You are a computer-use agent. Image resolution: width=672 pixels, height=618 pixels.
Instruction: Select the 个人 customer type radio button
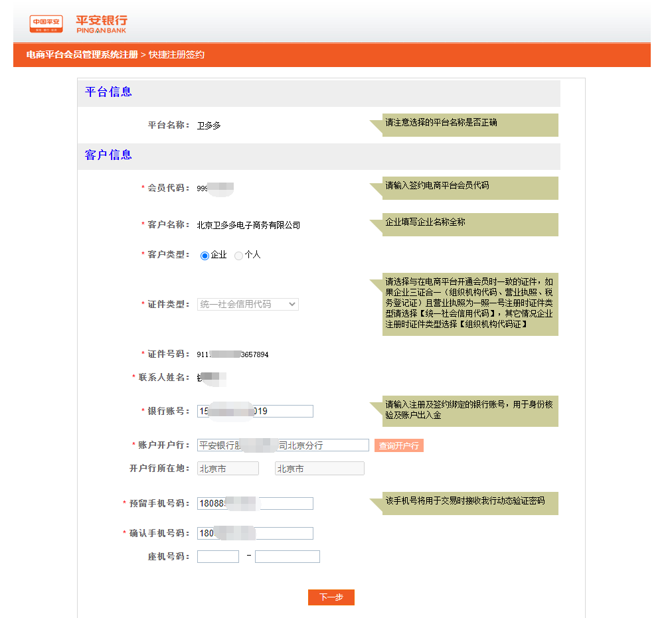(238, 256)
